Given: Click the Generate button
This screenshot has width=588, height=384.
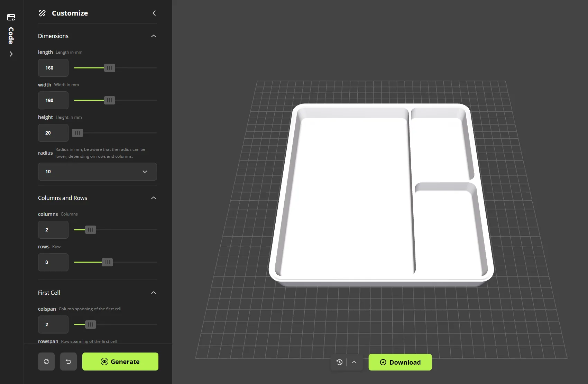Looking at the screenshot, I should [x=120, y=361].
